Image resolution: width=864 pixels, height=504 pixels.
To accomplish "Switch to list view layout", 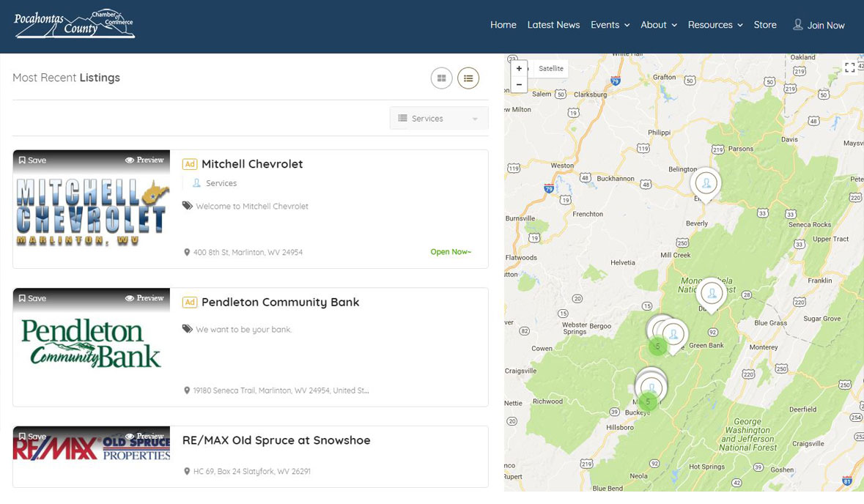I will point(468,78).
